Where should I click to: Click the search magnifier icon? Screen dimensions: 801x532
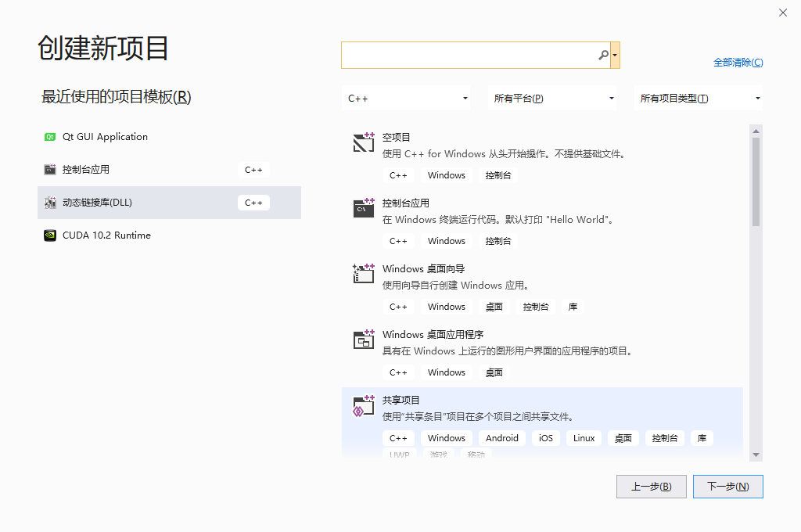[602, 55]
